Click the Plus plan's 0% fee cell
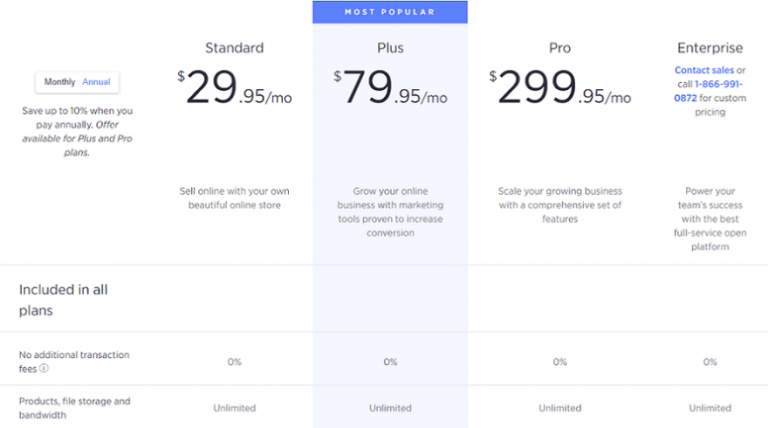 pyautogui.click(x=390, y=362)
